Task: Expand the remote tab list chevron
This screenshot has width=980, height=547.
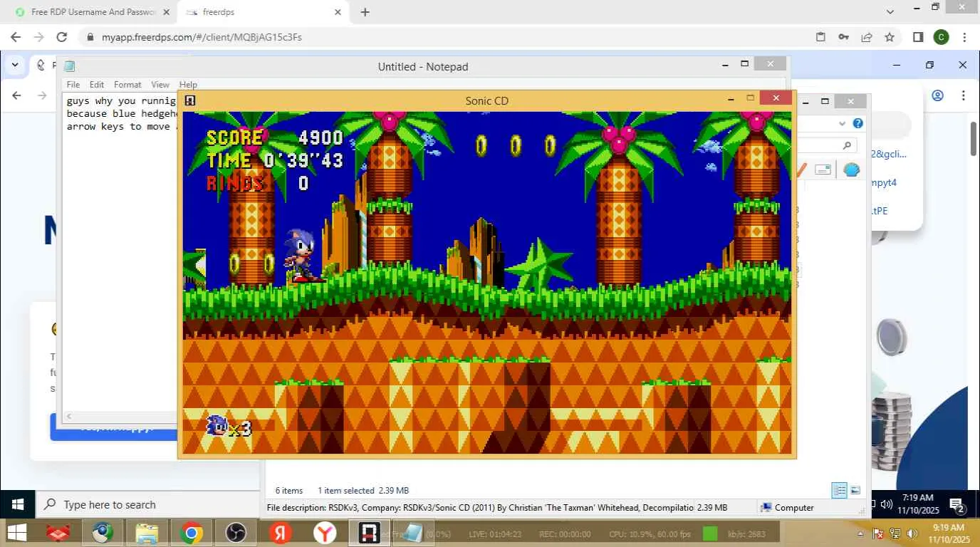Action: coord(15,65)
